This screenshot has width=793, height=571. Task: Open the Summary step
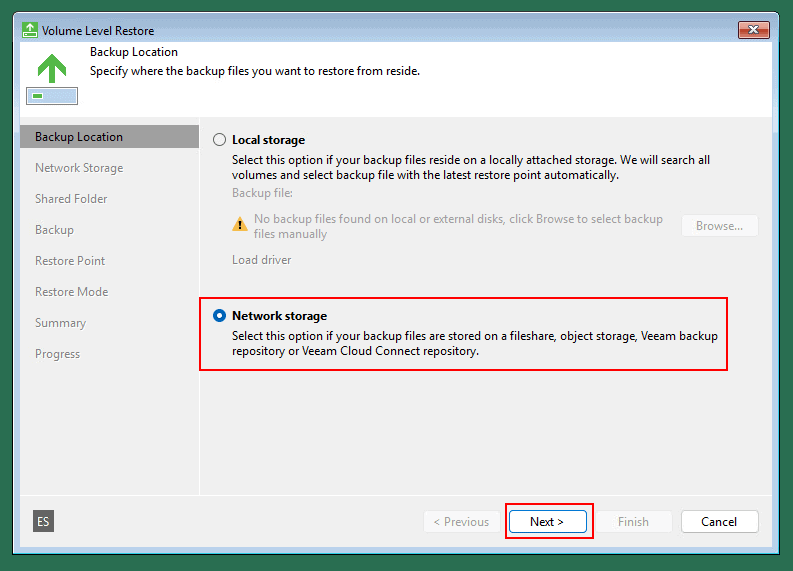[x=61, y=323]
